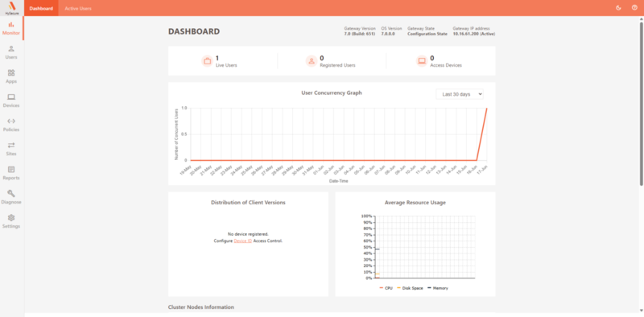Open the Apps section in sidebar

(11, 76)
